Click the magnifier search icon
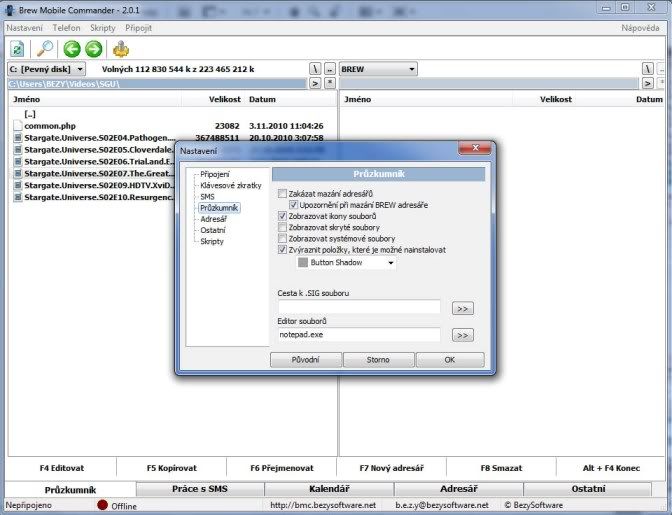Screen dimensions: 672x515 coord(45,49)
